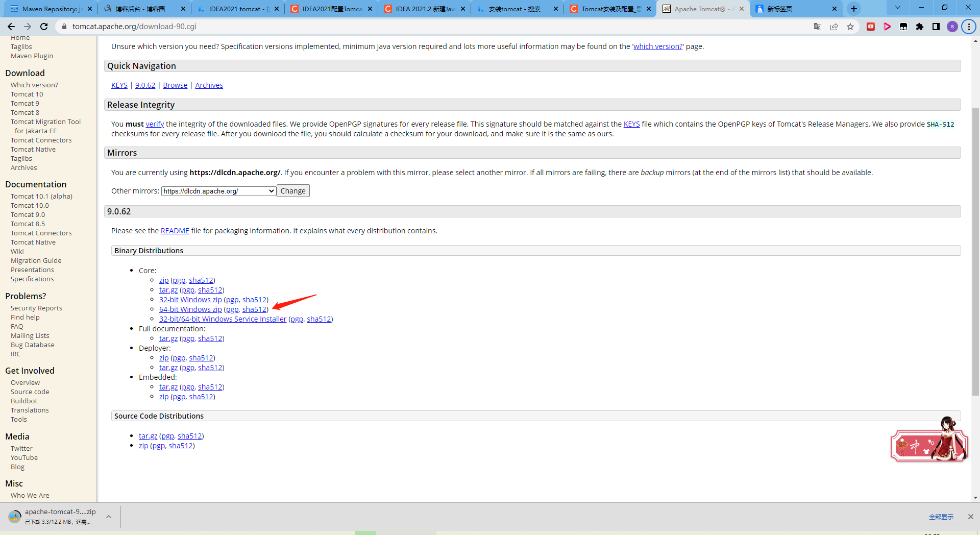Close the 安装tomcat search tab
The image size is (980, 535).
(x=556, y=9)
